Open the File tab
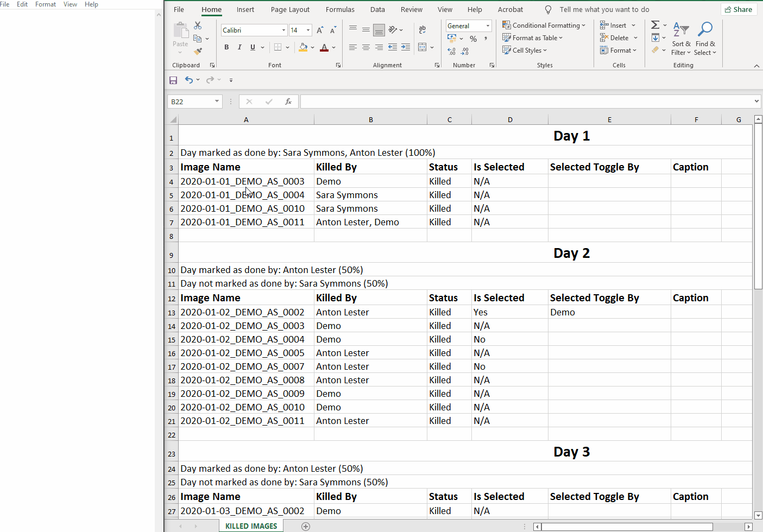This screenshot has height=532, width=763. click(179, 10)
